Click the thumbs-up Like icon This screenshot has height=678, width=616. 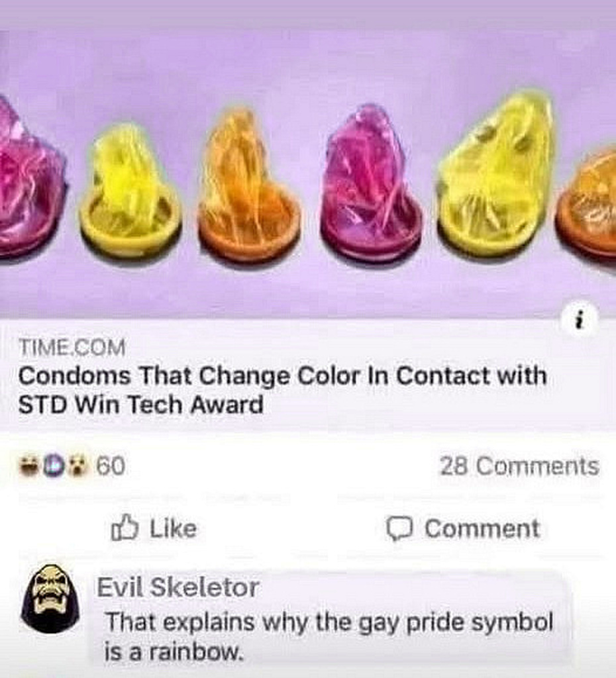(x=125, y=528)
